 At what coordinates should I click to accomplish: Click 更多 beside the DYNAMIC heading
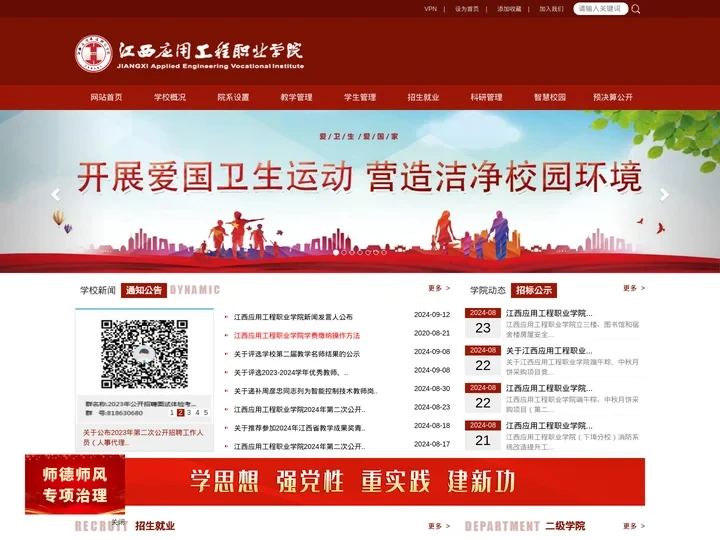tap(439, 288)
